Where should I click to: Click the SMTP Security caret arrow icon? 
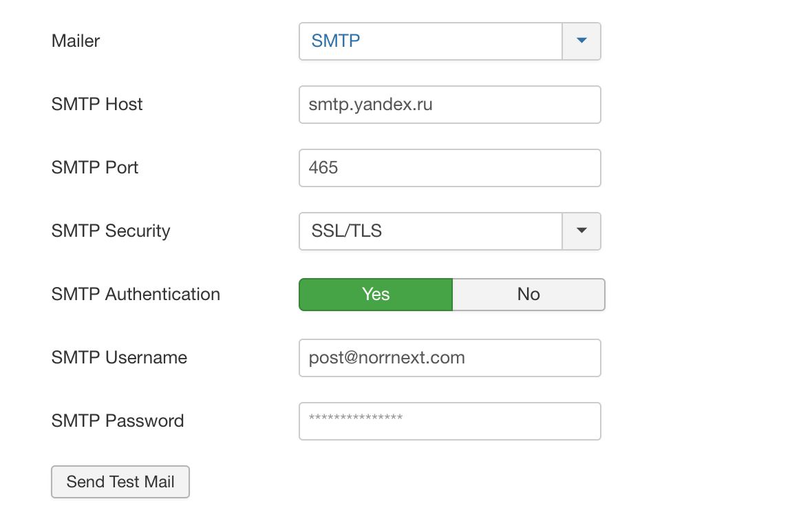581,231
